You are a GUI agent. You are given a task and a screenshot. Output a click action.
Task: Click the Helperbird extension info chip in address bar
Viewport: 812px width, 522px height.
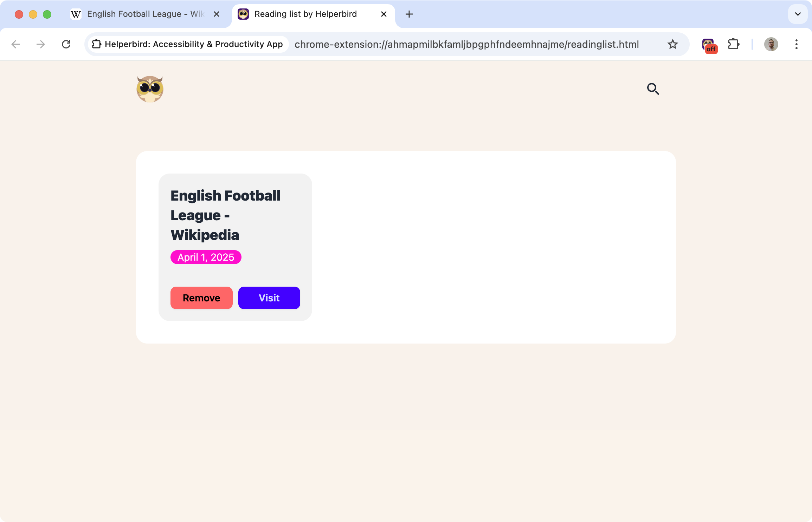point(188,44)
